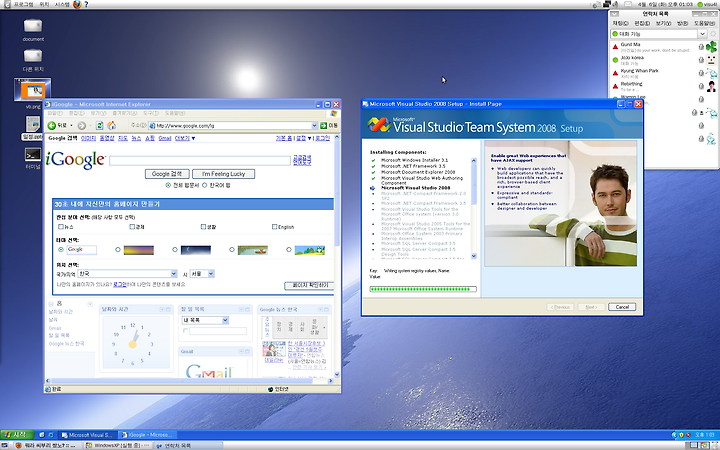Viewport: 720px width, 450px height.
Task: Click the face avatar beside JIXI korea
Action: point(711,60)
